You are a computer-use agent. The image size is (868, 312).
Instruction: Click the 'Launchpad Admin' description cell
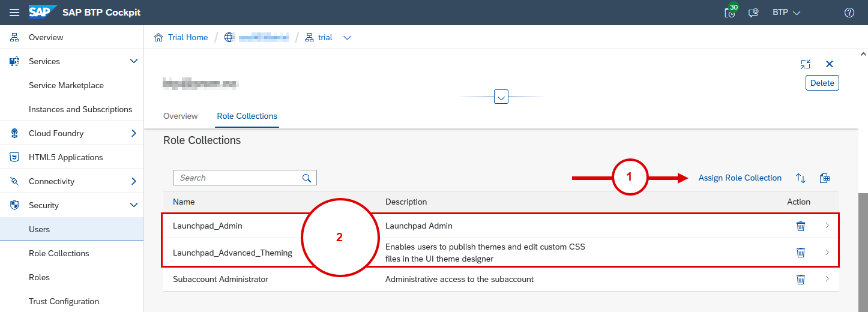[x=418, y=226]
